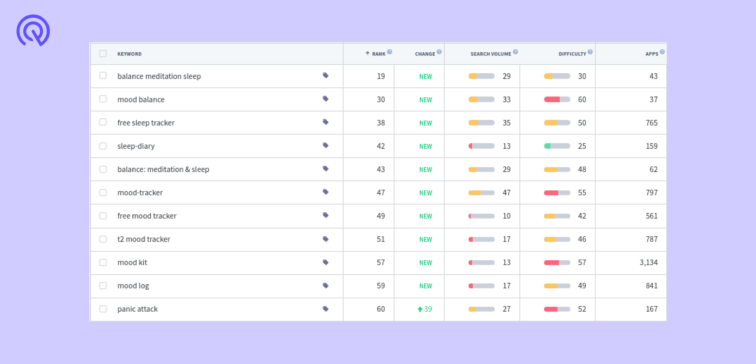756x364 pixels.
Task: Click NEW label in mood balance row
Action: (426, 100)
